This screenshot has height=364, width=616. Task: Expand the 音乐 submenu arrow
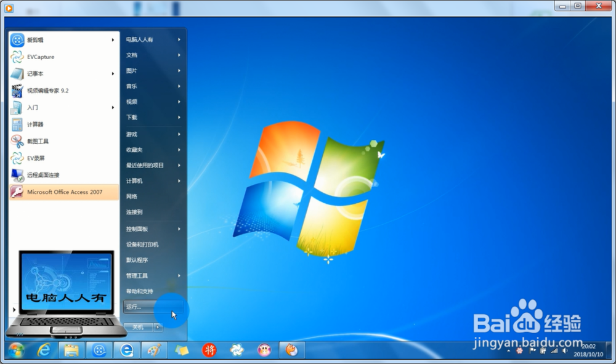[x=179, y=86]
